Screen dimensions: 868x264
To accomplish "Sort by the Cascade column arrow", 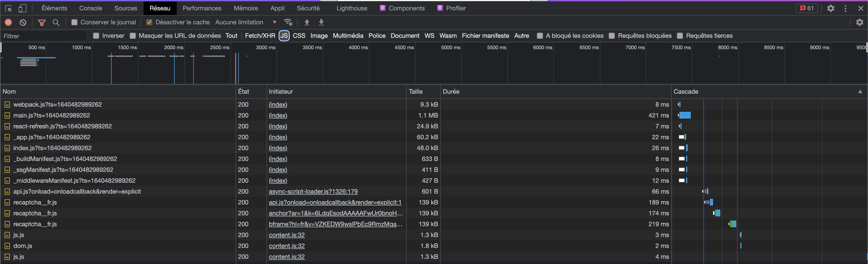I will click(860, 91).
